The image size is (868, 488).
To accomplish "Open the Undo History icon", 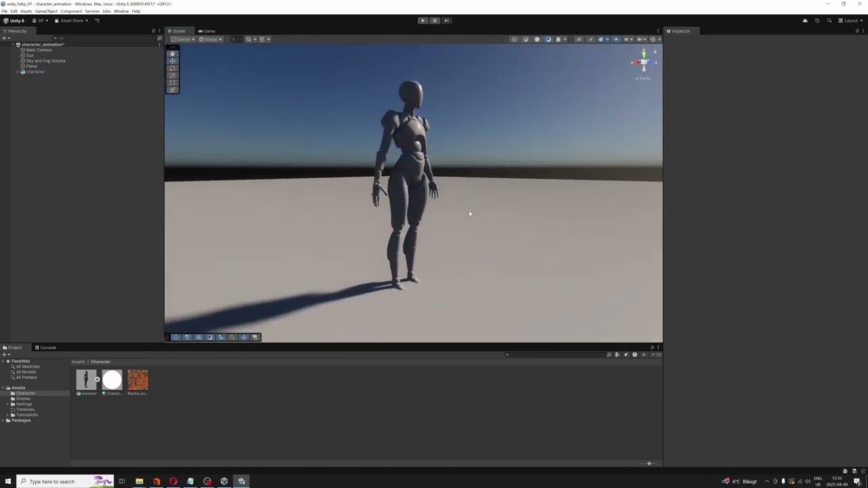I will (817, 20).
